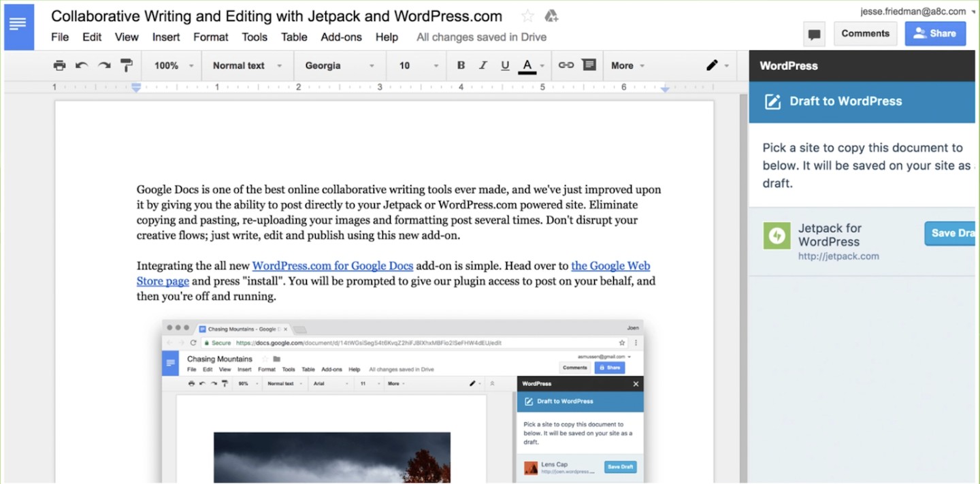
Task: Click the redo arrow icon
Action: 104,65
